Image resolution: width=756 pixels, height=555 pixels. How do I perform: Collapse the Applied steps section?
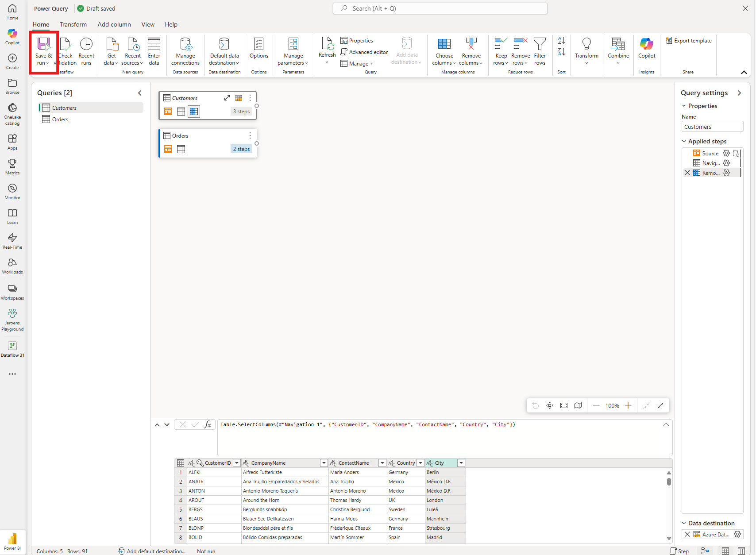[684, 141]
